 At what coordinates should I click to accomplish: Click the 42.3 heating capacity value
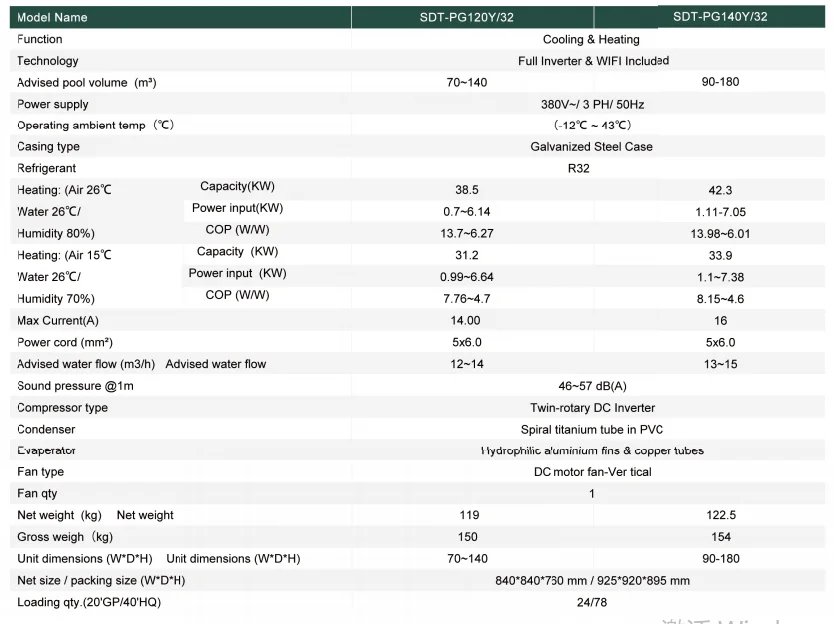point(720,190)
